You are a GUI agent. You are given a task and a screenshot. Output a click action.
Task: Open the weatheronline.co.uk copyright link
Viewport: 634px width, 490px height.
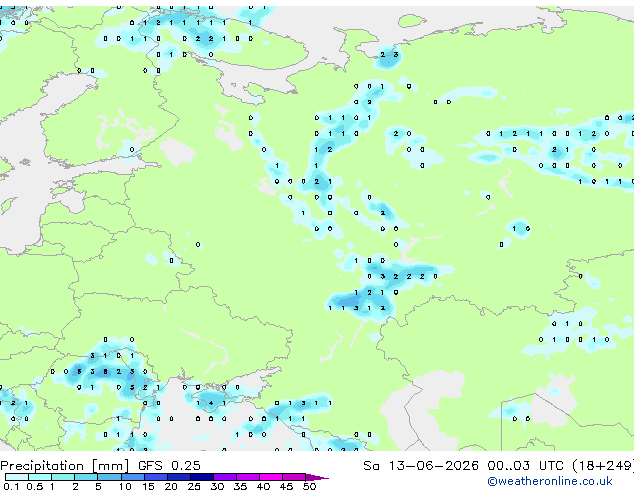(550, 481)
